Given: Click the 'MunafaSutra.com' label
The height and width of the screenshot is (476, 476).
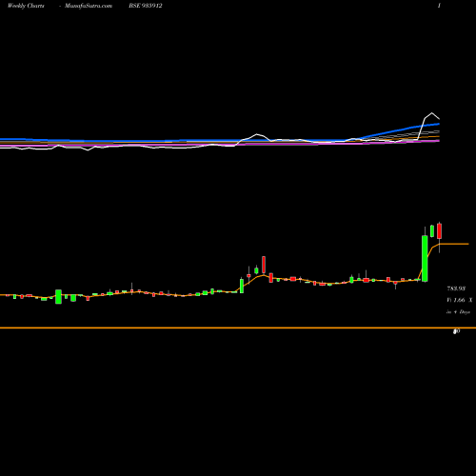Looking at the screenshot, I should pyautogui.click(x=89, y=6).
